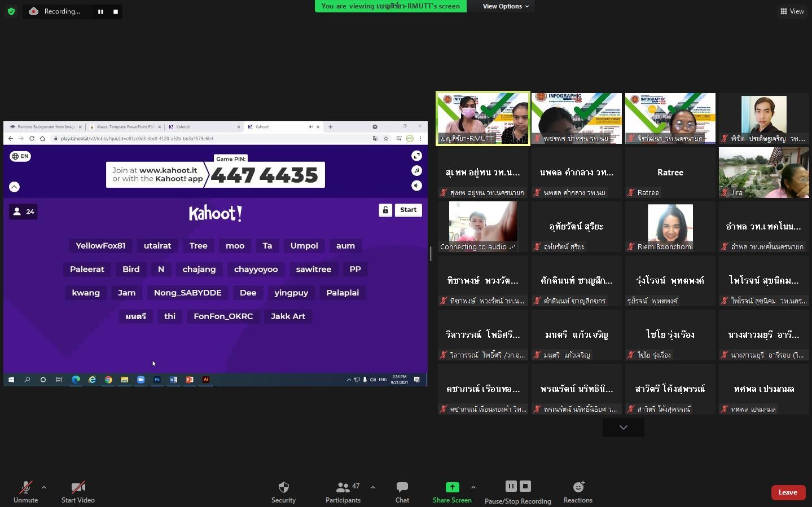Stop recording from top-left Recording indicator
Image resolution: width=812 pixels, height=507 pixels.
click(116, 11)
